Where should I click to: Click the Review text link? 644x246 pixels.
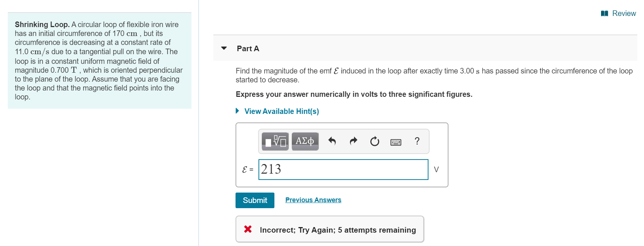coord(624,13)
